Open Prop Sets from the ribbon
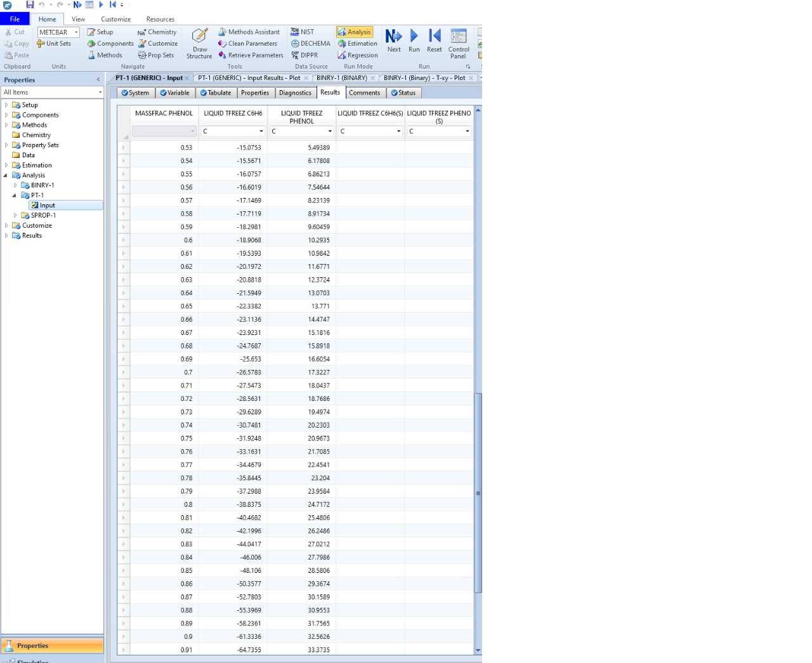812x663 pixels. click(156, 55)
